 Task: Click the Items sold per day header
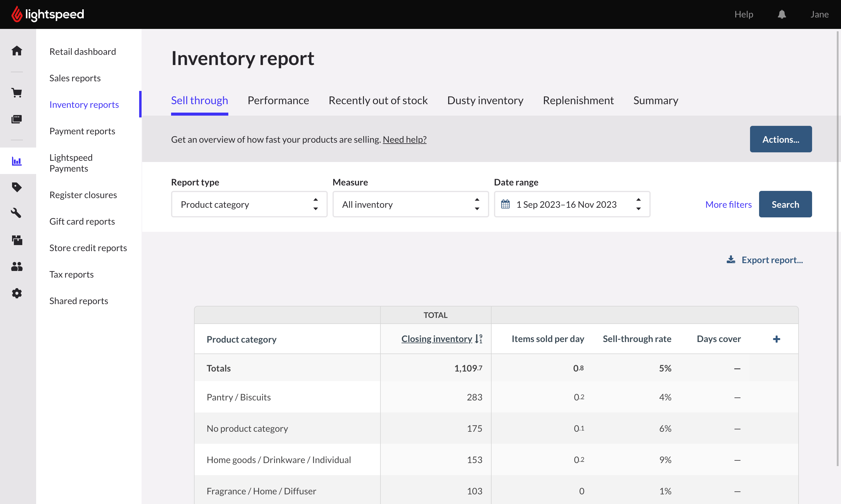tap(548, 339)
